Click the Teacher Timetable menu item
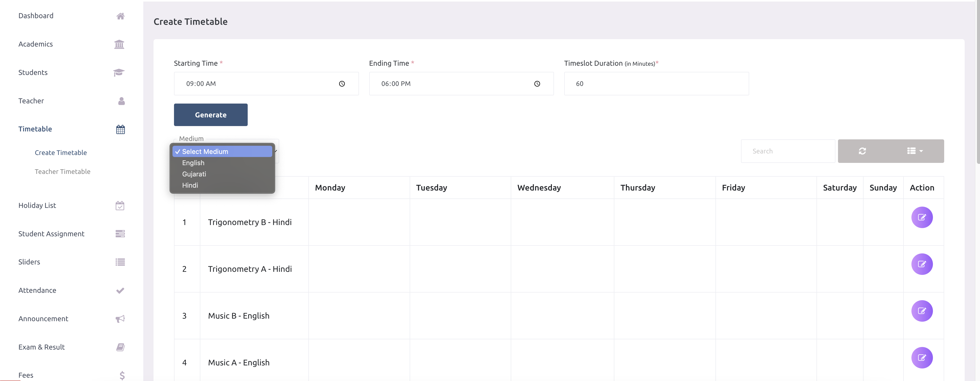 pyautogui.click(x=62, y=171)
